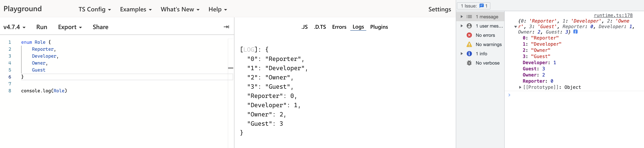The image size is (644, 148).
Task: Open the What's New dropdown
Action: [180, 9]
